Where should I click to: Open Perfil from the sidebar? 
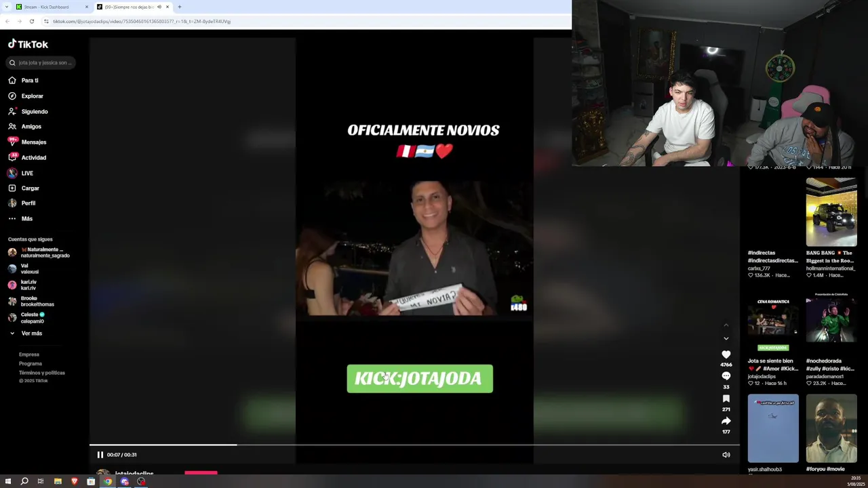point(28,203)
